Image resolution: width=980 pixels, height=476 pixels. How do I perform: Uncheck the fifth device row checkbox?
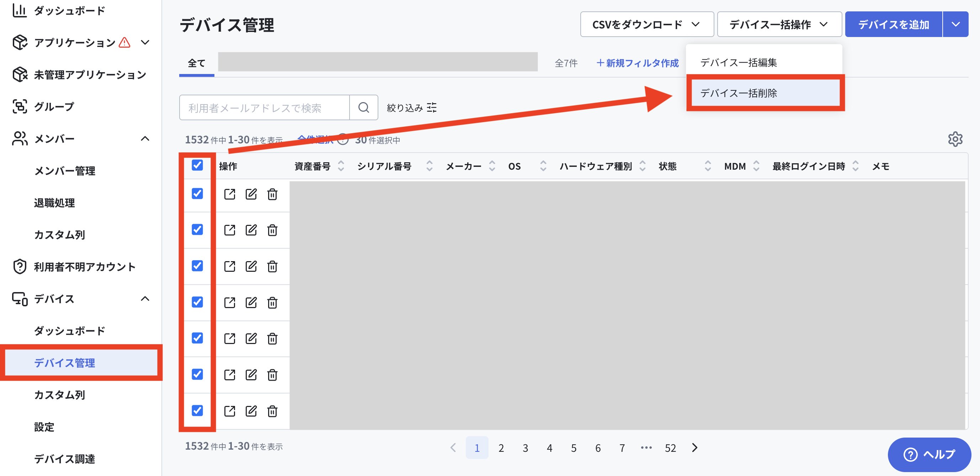197,338
